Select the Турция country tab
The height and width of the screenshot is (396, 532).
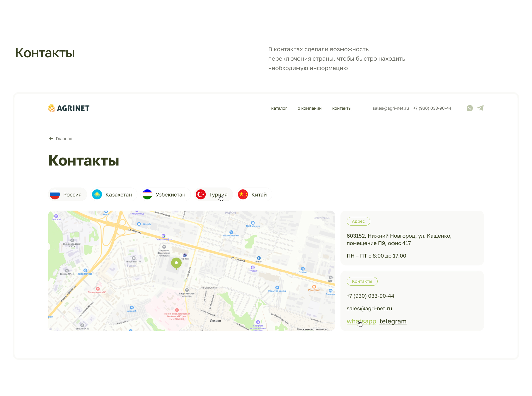point(213,194)
